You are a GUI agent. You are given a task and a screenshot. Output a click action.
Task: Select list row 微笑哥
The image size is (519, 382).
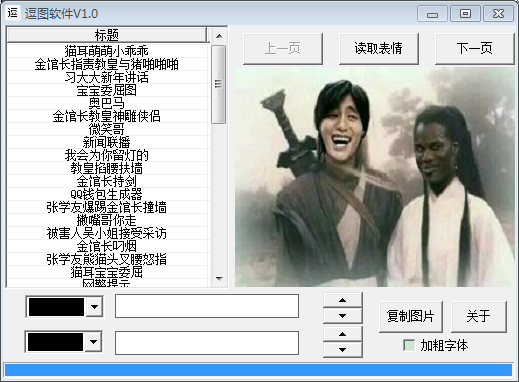107,129
